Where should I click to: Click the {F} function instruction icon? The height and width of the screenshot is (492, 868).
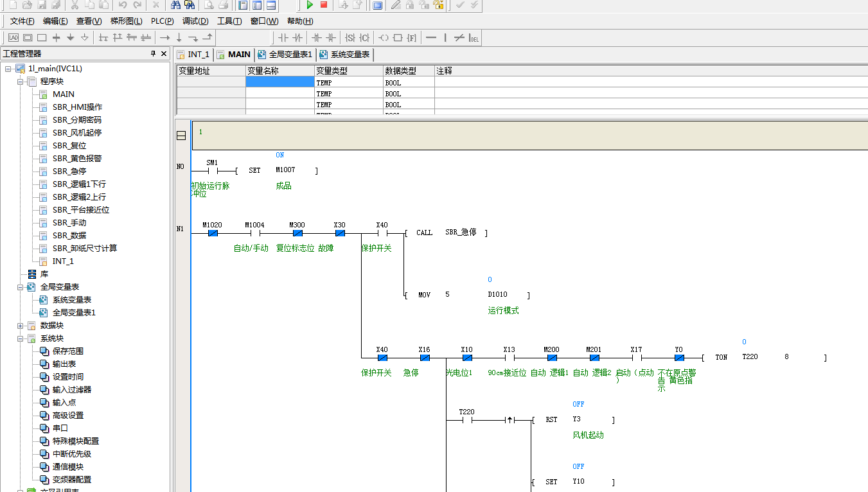412,37
